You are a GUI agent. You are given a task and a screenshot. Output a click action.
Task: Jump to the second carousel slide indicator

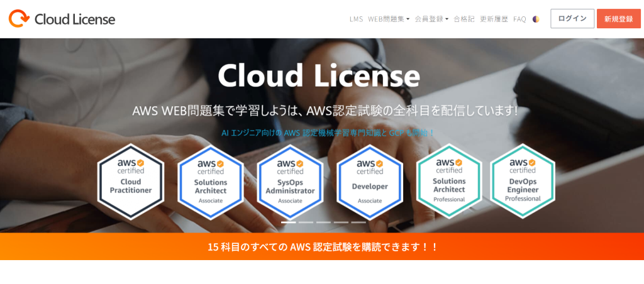coord(306,222)
